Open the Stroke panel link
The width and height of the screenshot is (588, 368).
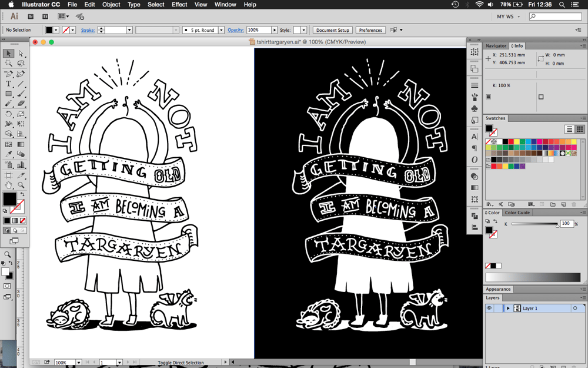(x=88, y=30)
